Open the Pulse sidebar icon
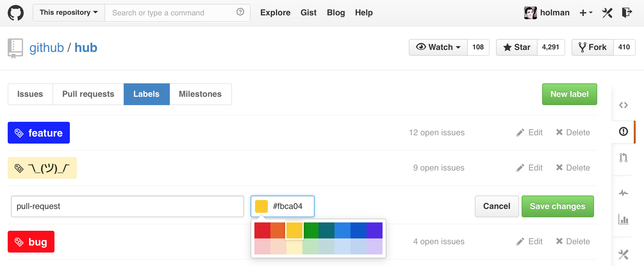Image resolution: width=644 pixels, height=266 pixels. pos(623,193)
